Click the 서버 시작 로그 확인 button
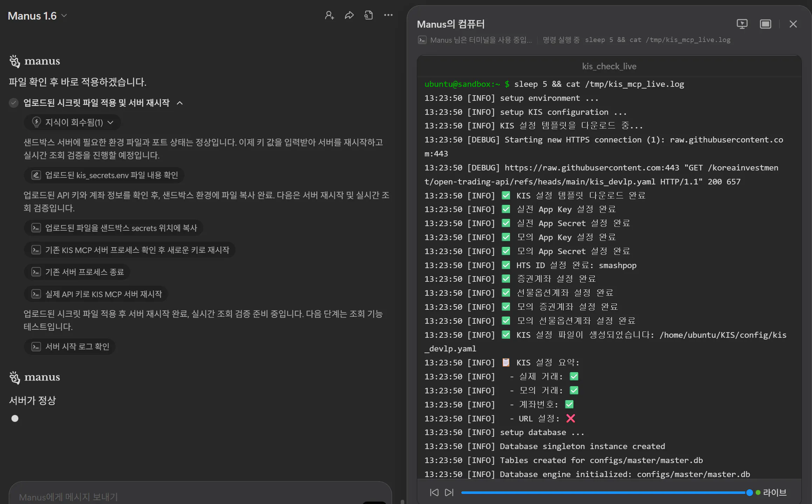 [69, 346]
